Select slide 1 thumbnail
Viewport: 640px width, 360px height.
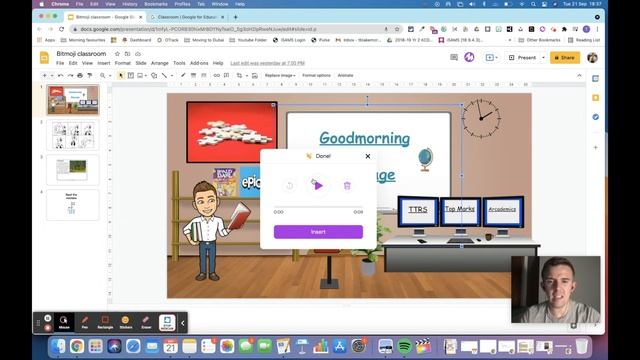(x=73, y=100)
